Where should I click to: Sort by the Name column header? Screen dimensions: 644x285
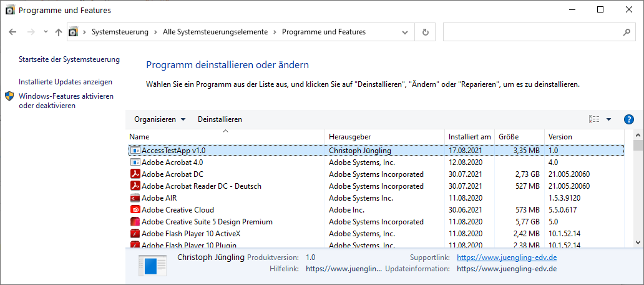click(x=225, y=137)
